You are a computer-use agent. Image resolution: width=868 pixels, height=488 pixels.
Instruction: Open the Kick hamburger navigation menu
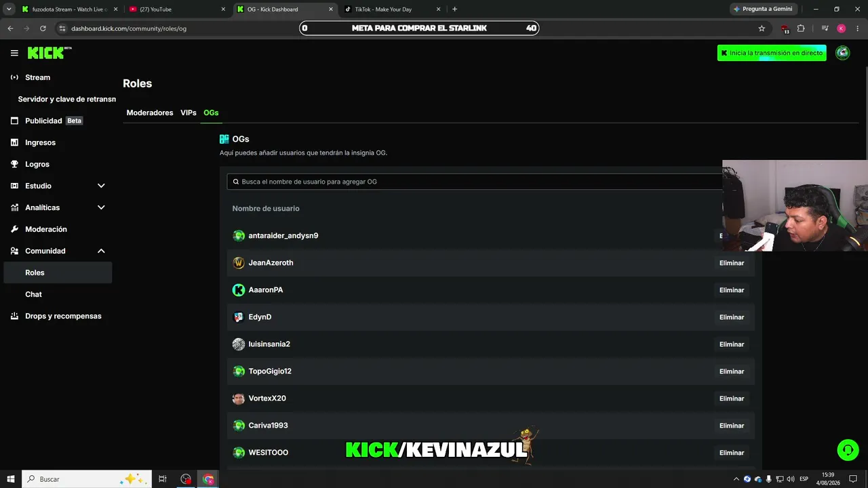[14, 53]
